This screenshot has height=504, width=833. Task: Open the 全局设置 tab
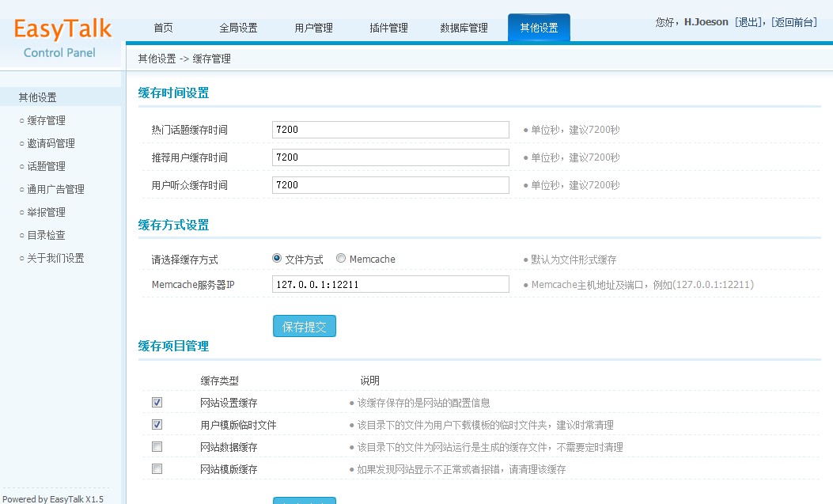[238, 28]
